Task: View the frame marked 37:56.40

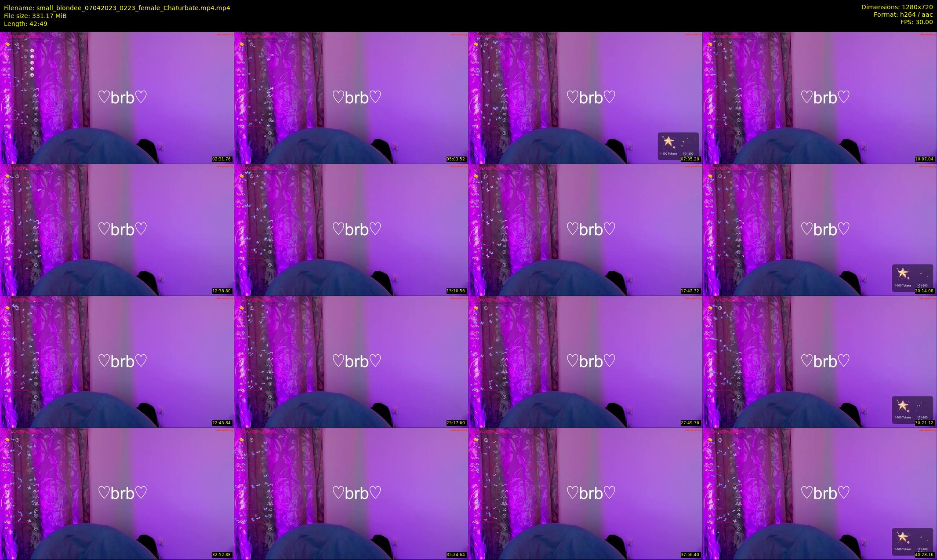Action: click(585, 493)
